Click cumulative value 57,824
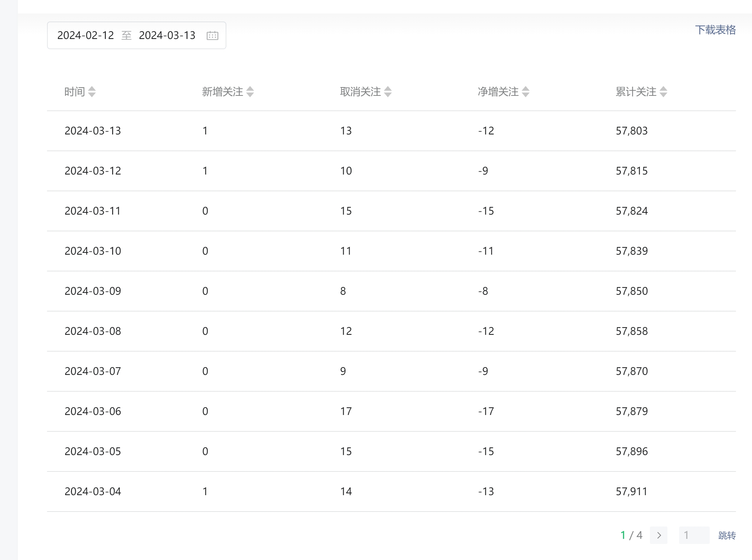 click(x=632, y=211)
